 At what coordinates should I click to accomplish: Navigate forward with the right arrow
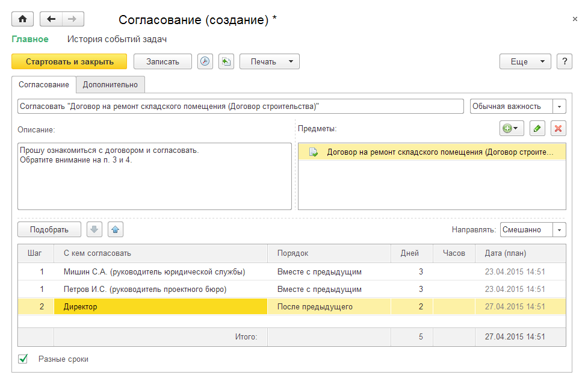tap(73, 19)
